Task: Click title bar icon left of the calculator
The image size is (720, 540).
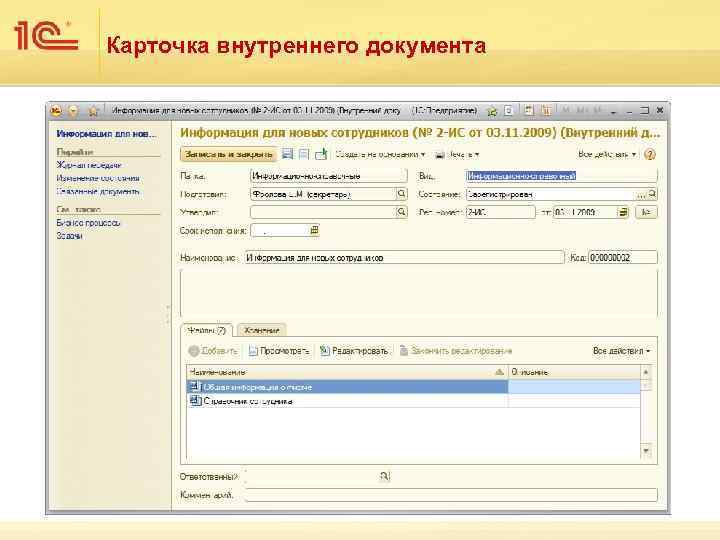Action: pyautogui.click(x=529, y=111)
